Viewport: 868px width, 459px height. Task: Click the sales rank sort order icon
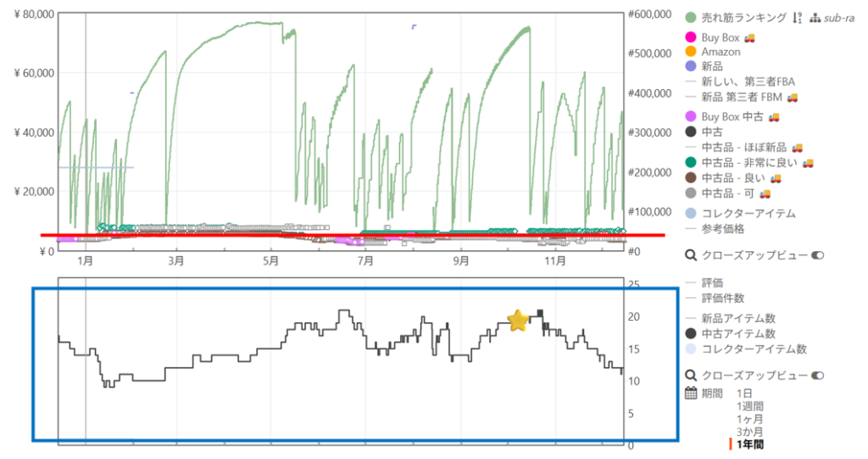(x=796, y=17)
